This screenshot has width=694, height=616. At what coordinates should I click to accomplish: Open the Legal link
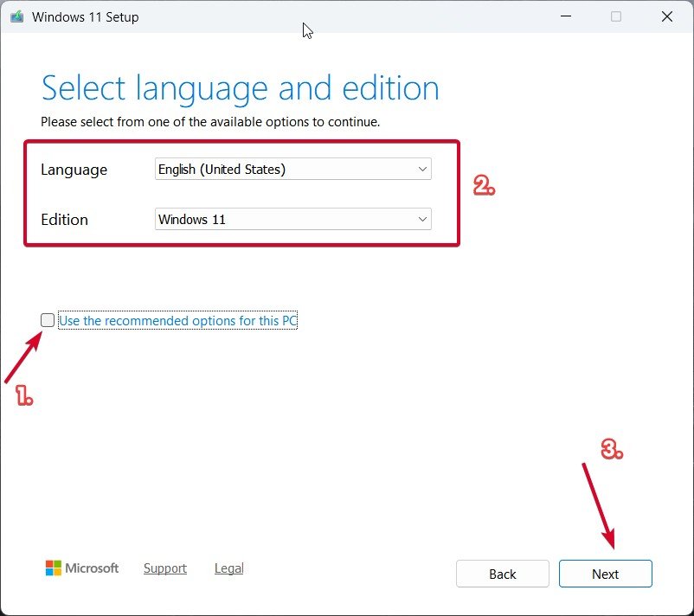click(x=228, y=568)
